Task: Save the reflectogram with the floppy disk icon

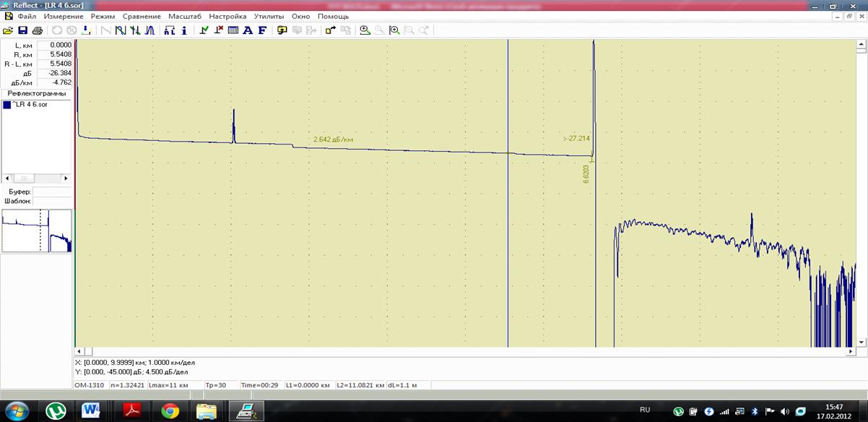Action: [22, 30]
